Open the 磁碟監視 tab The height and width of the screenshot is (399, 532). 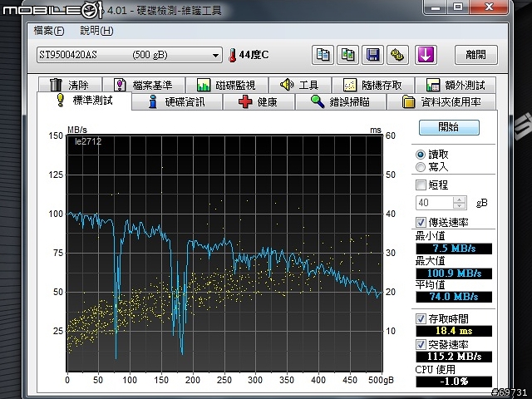pyautogui.click(x=227, y=85)
